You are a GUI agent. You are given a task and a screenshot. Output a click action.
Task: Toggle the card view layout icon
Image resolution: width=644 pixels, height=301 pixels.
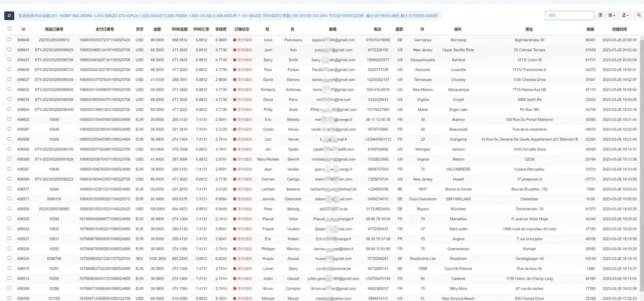600,15
